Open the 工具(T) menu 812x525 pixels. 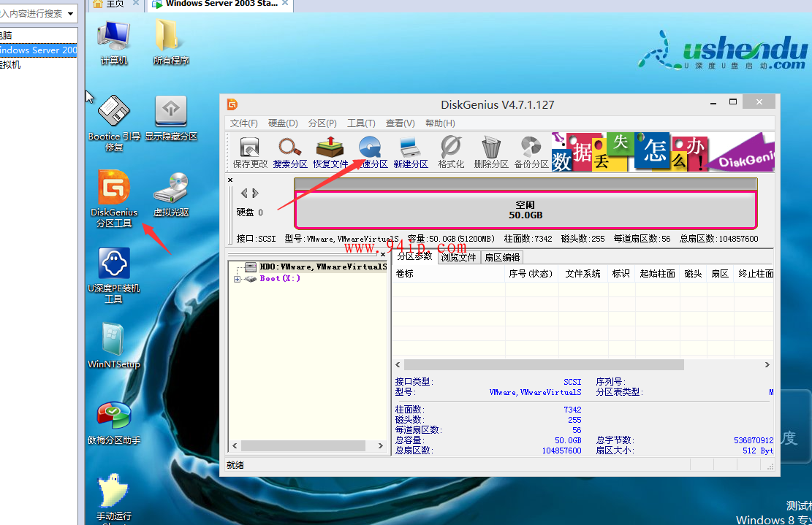pos(361,123)
